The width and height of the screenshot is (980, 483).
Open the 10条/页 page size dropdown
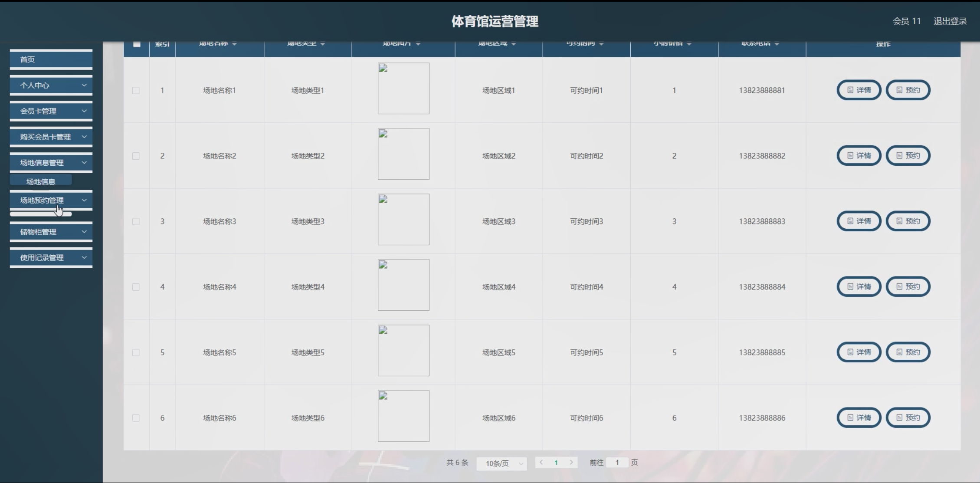501,463
